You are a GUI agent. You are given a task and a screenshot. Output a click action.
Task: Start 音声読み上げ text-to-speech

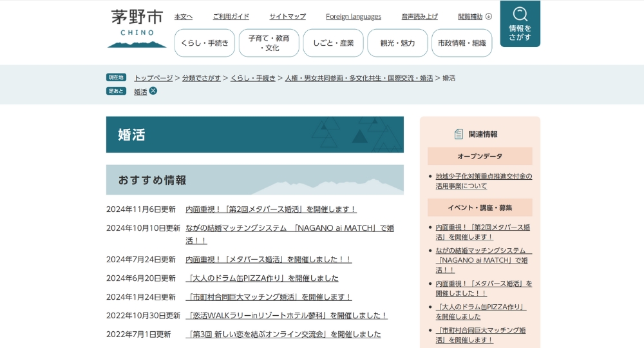(419, 17)
